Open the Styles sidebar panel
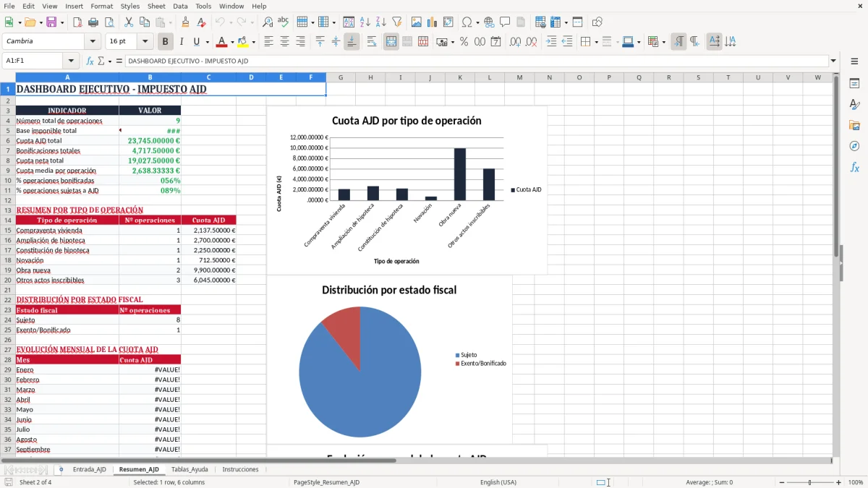868x488 pixels. [x=854, y=104]
